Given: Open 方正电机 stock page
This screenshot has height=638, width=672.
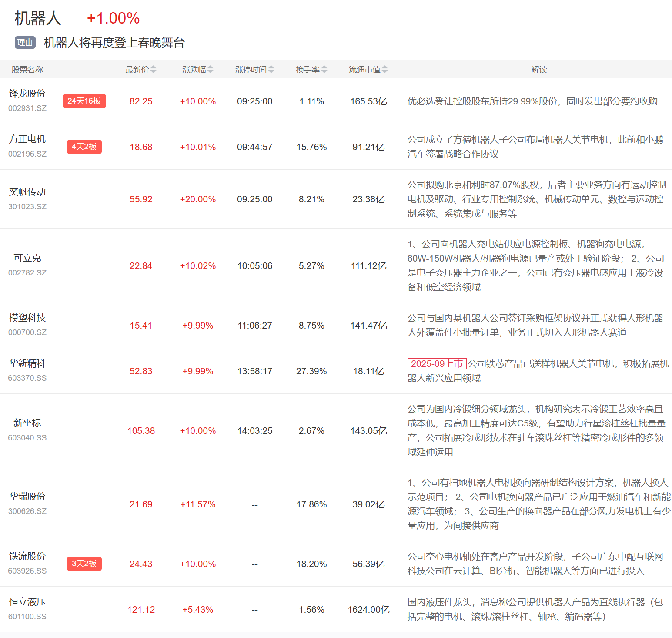Looking at the screenshot, I should 27,139.
